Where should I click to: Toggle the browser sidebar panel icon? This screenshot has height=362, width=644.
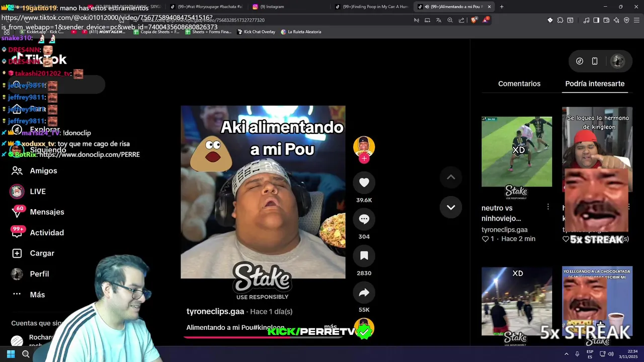coord(596,20)
